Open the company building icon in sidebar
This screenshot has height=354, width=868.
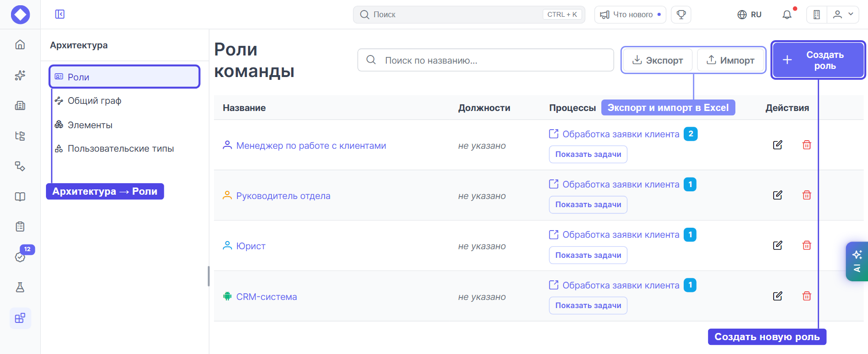(20, 106)
